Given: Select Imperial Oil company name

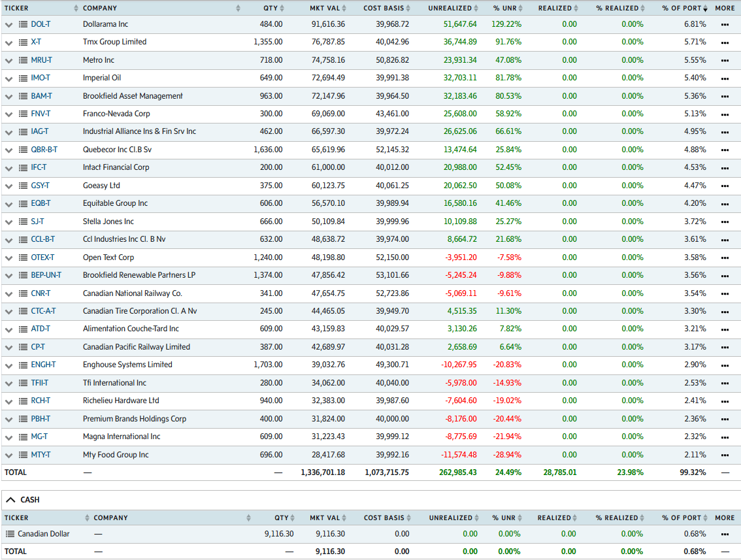Looking at the screenshot, I should pos(101,78).
